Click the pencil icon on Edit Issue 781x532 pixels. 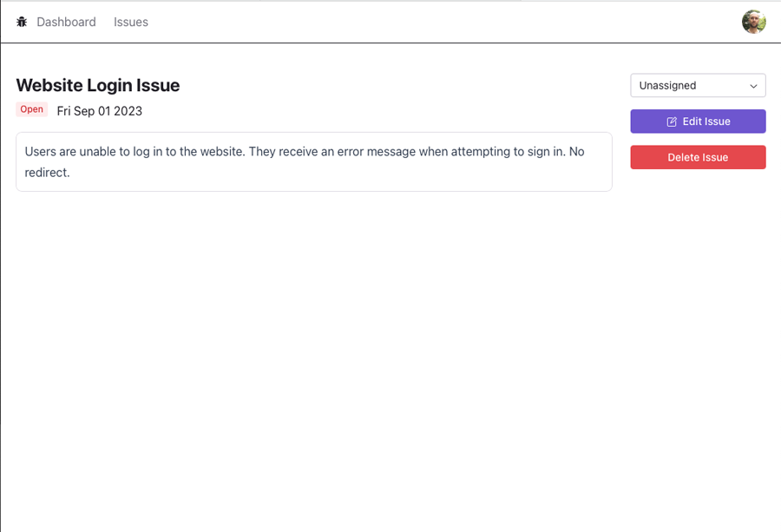(x=672, y=122)
